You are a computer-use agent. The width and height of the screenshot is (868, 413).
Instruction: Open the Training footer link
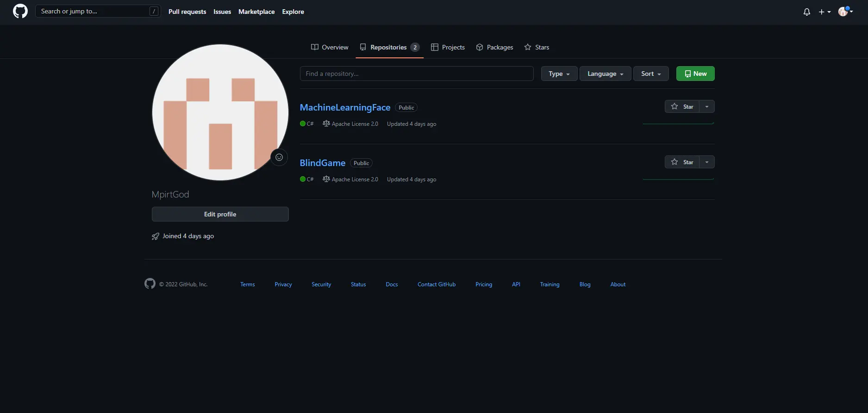(550, 284)
